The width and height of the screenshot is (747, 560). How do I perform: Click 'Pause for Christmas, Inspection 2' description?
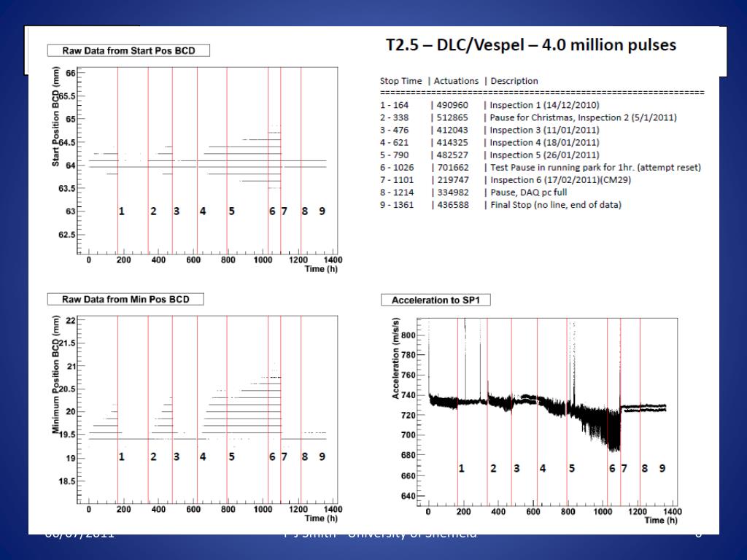(583, 117)
